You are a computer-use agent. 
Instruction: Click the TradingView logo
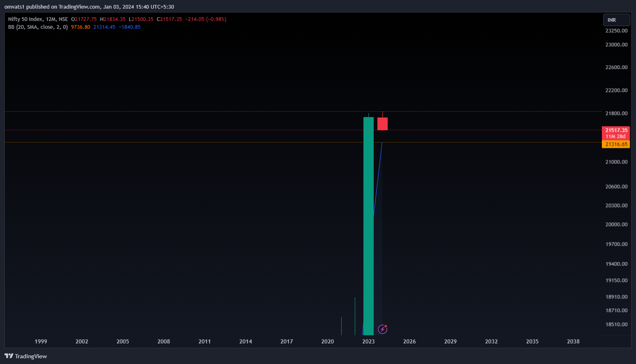coord(25,356)
